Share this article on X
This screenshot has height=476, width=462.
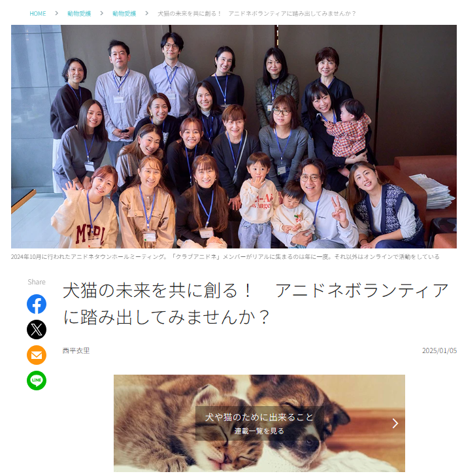[x=37, y=330]
